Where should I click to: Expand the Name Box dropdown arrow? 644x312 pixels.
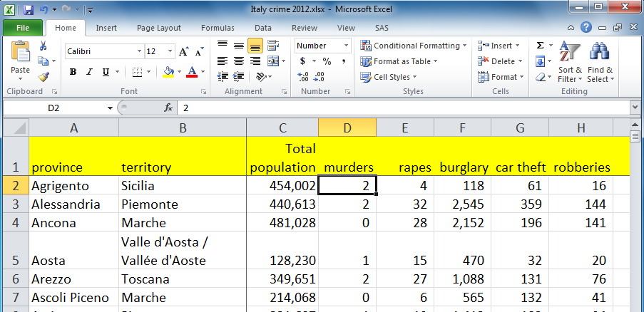(110, 108)
